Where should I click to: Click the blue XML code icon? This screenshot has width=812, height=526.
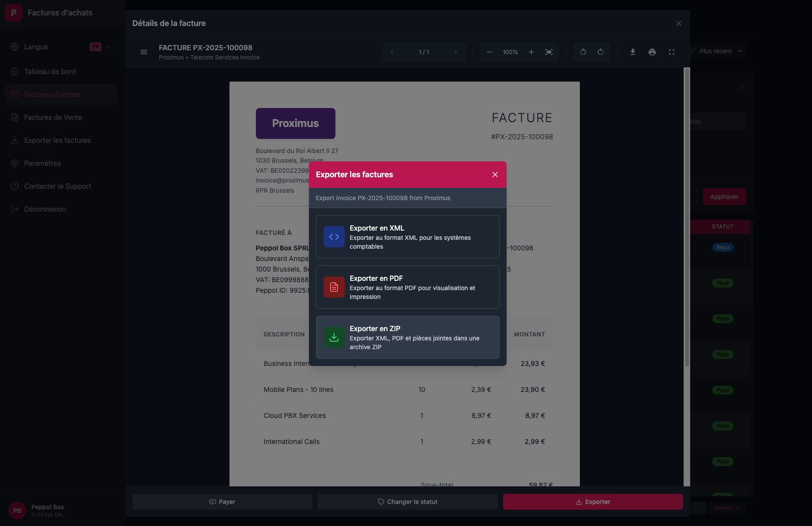pos(334,237)
